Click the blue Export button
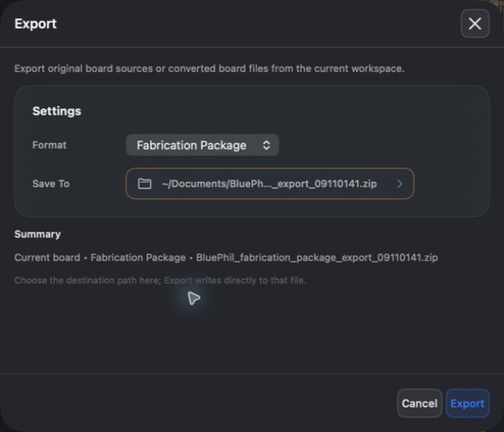The height and width of the screenshot is (432, 504). point(467,403)
